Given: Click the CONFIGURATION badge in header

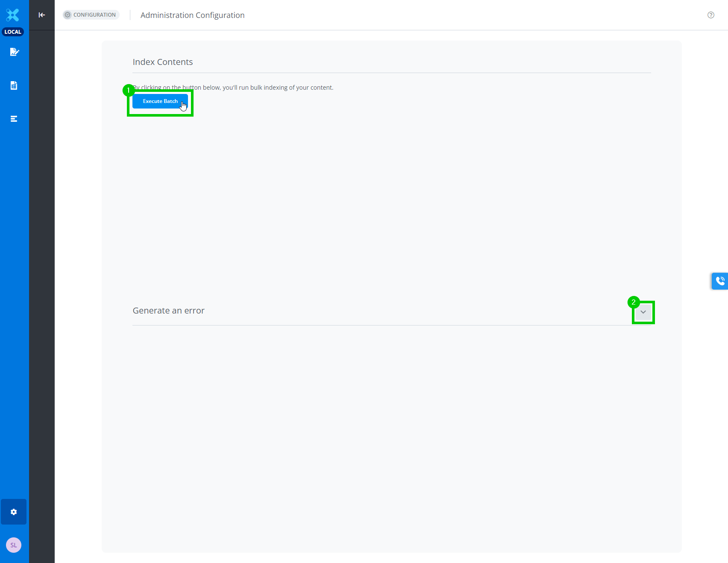Looking at the screenshot, I should tap(91, 15).
